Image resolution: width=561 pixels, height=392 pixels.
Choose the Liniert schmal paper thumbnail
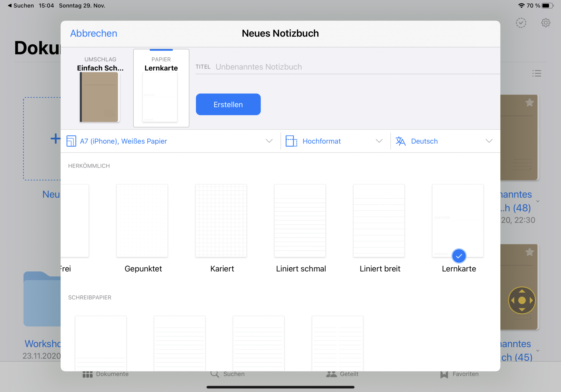(x=300, y=221)
